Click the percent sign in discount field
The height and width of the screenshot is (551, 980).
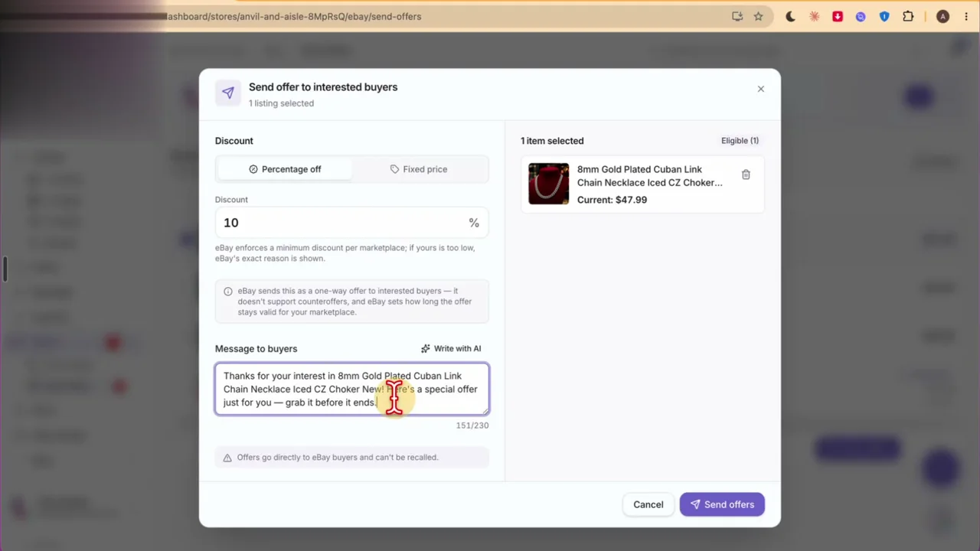(x=474, y=223)
